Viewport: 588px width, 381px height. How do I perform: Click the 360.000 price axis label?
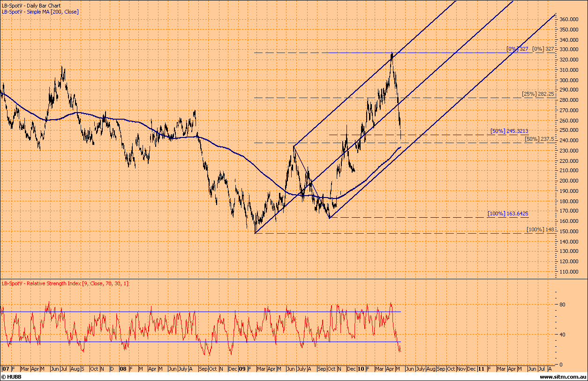click(569, 19)
